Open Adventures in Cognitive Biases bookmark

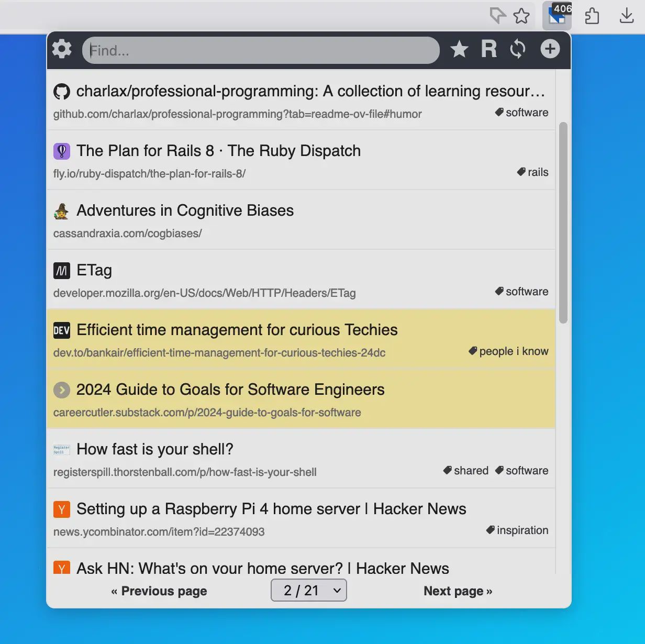coord(185,210)
